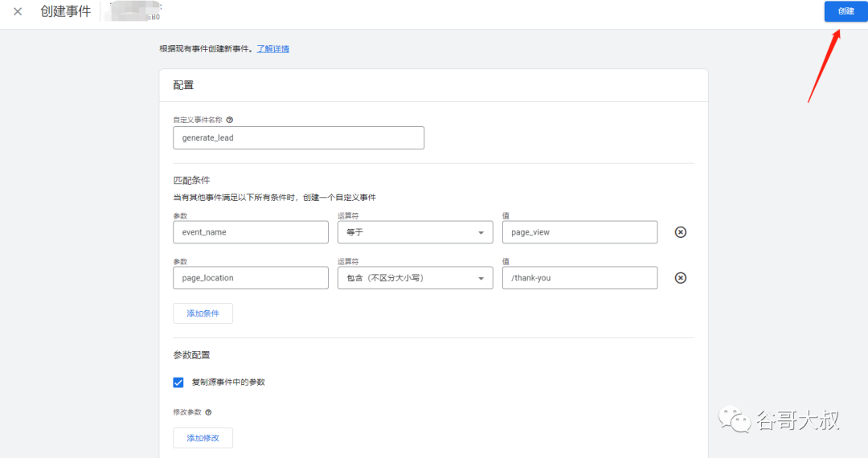This screenshot has width=868, height=458.
Task: Click help icon beside 自定义事件名称
Action: tap(230, 120)
